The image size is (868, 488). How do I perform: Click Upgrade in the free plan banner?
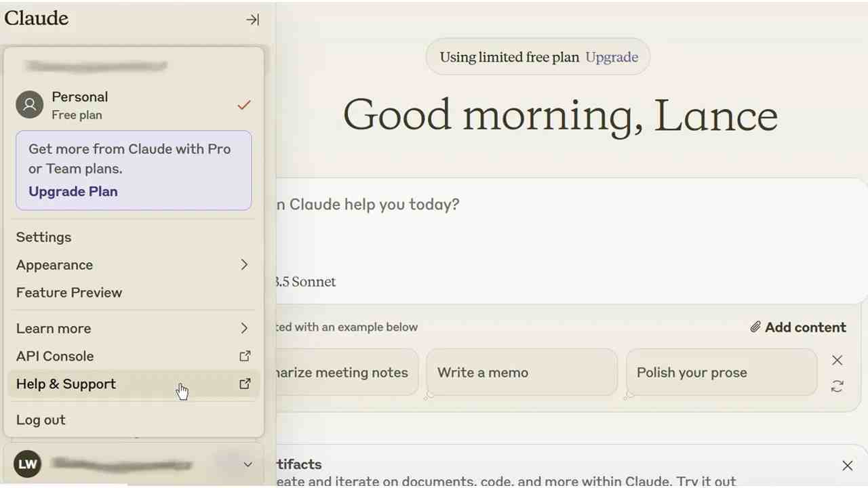click(612, 57)
